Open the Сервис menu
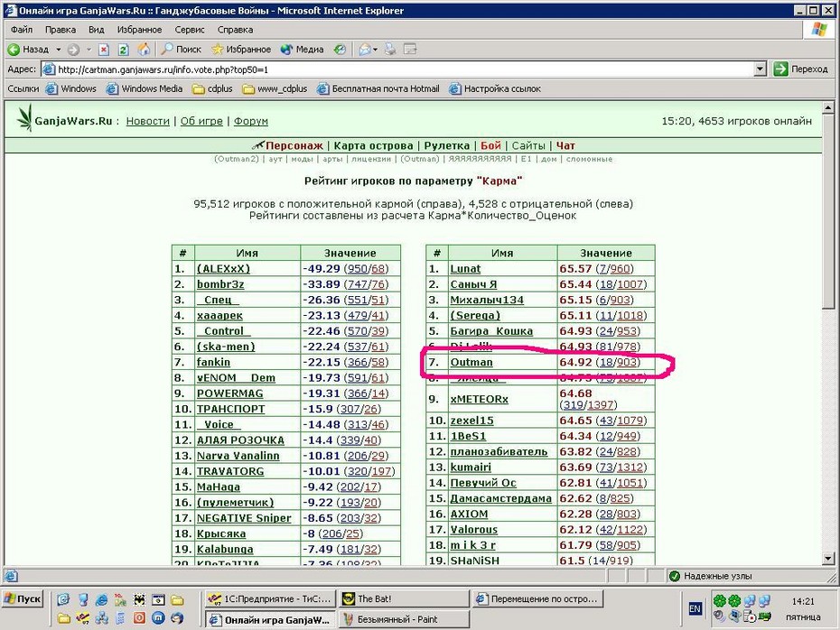The width and height of the screenshot is (840, 630). (x=189, y=30)
